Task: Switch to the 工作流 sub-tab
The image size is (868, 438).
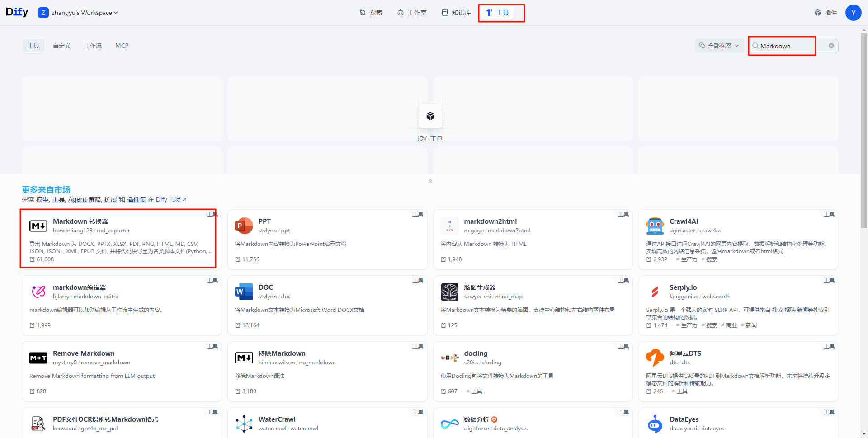Action: pos(93,46)
